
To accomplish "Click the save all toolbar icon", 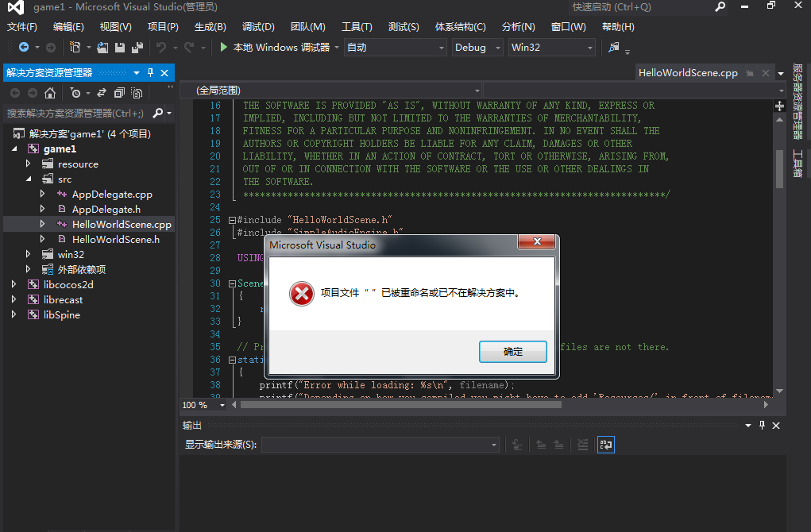I will click(x=137, y=48).
